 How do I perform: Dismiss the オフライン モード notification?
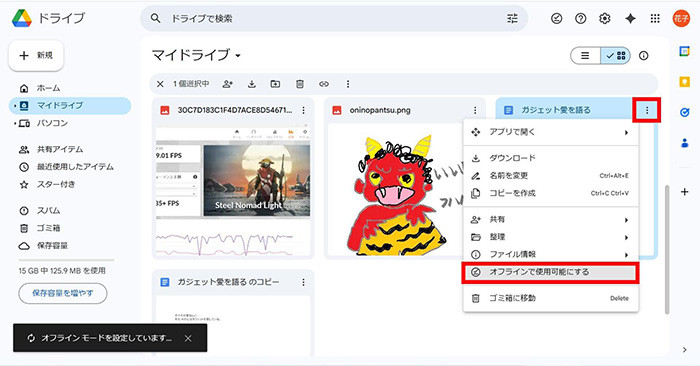(188, 338)
